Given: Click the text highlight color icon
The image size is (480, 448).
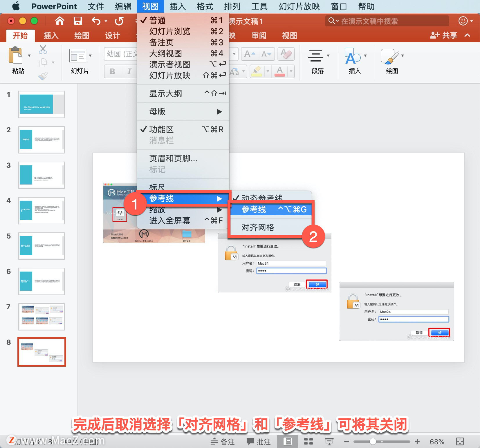Looking at the screenshot, I should pyautogui.click(x=256, y=71).
